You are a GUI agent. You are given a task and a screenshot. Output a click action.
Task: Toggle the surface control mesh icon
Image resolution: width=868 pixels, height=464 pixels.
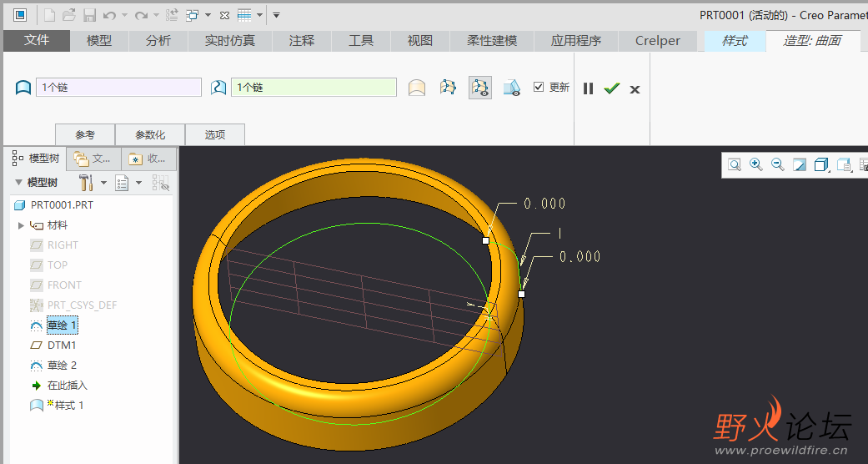tap(448, 87)
